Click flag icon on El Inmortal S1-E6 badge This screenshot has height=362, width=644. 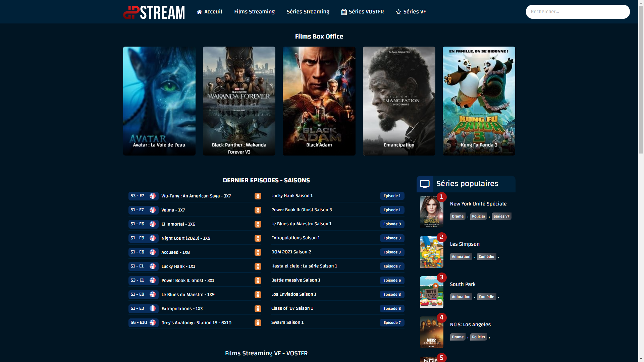[x=153, y=224]
